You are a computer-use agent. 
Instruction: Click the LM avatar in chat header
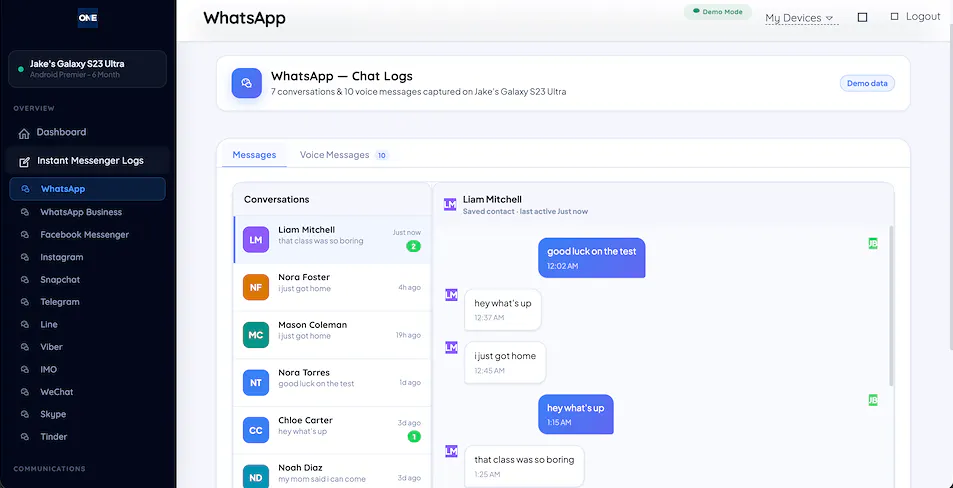[x=450, y=204]
